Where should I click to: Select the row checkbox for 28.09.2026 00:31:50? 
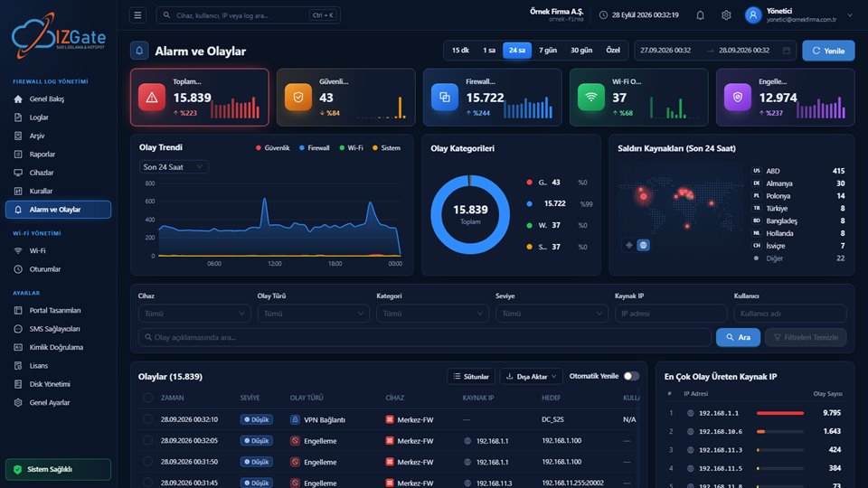click(x=147, y=462)
